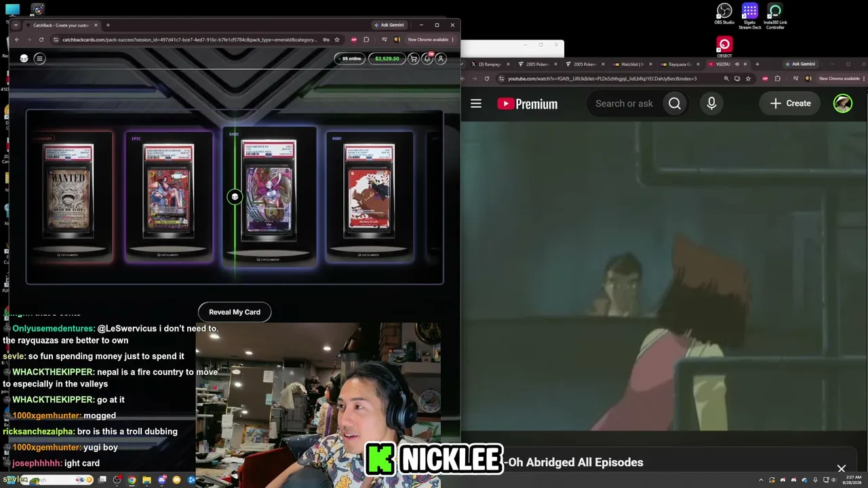Click the zoom magnifier icon in YouTube address bar
This screenshot has height=488, width=868.
pyautogui.click(x=726, y=79)
